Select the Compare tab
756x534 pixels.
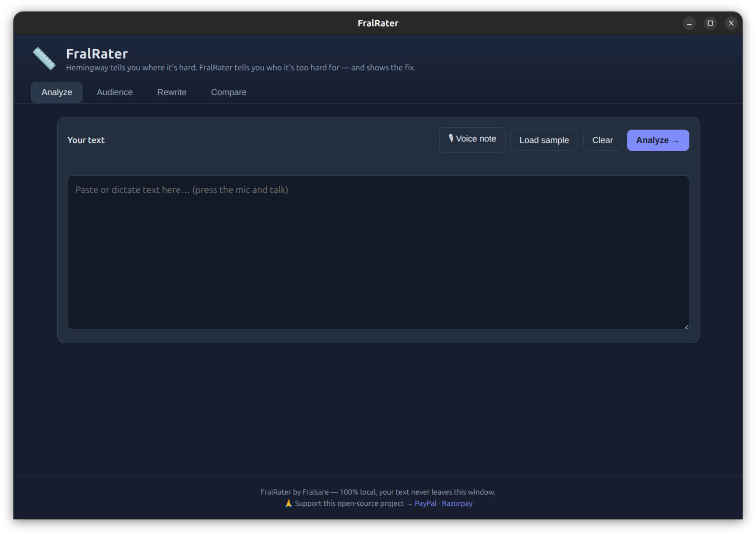(229, 92)
